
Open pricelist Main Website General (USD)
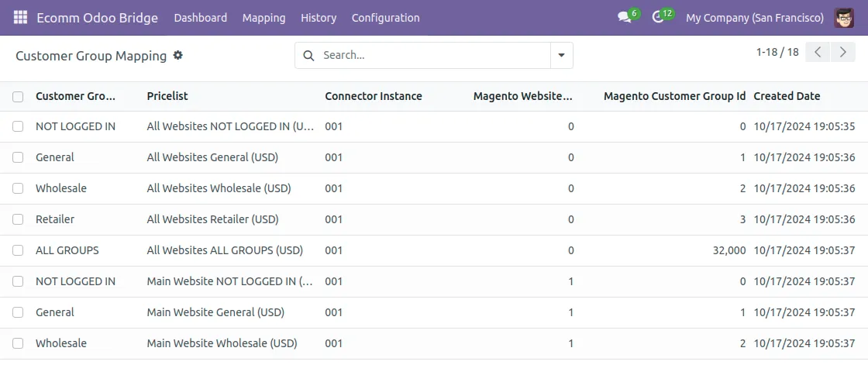point(215,312)
